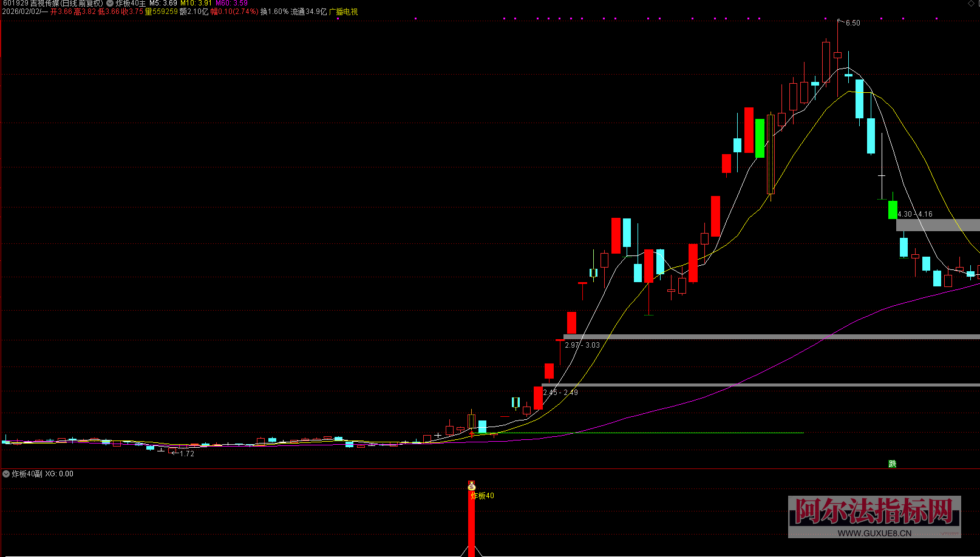Click the yellow 炸板40 label text

pos(483,496)
